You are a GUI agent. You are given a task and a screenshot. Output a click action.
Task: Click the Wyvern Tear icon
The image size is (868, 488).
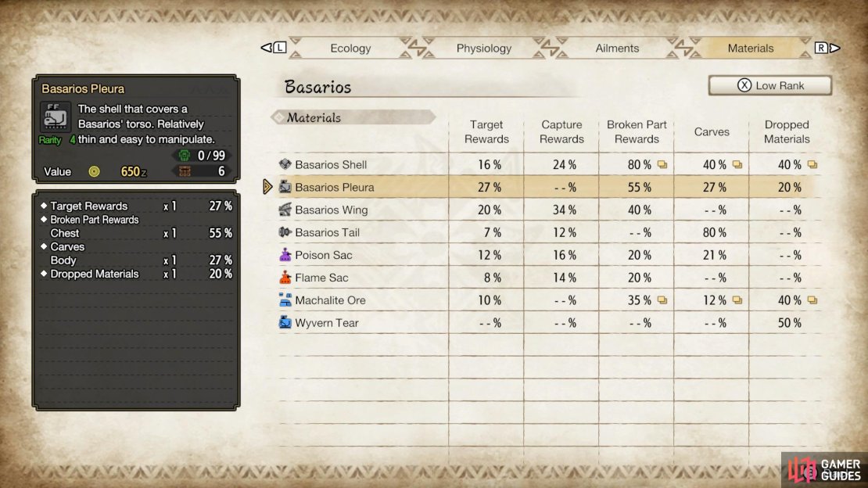click(285, 322)
